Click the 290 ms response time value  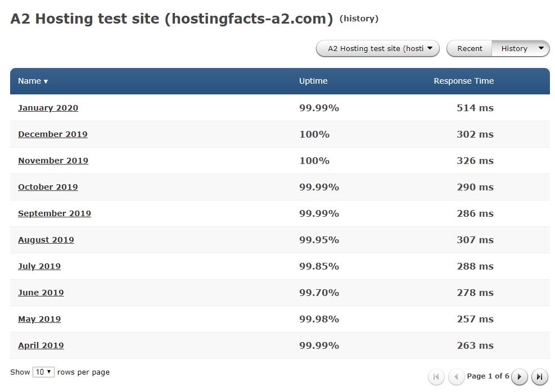pos(475,187)
